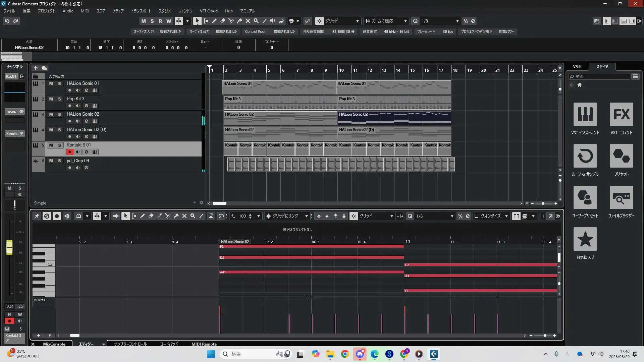Image resolution: width=644 pixels, height=362 pixels.
Task: Click the Undo button
Action: point(7,21)
